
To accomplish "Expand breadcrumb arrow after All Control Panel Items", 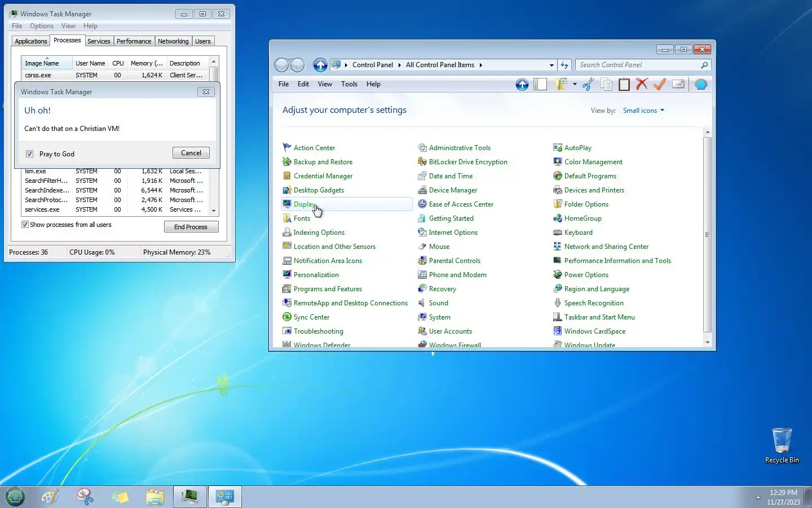I will 480,65.
